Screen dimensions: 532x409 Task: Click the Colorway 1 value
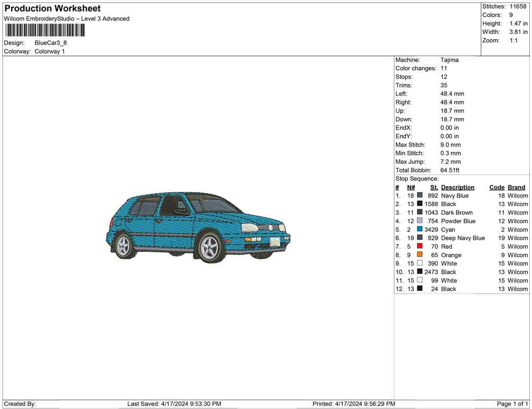49,52
